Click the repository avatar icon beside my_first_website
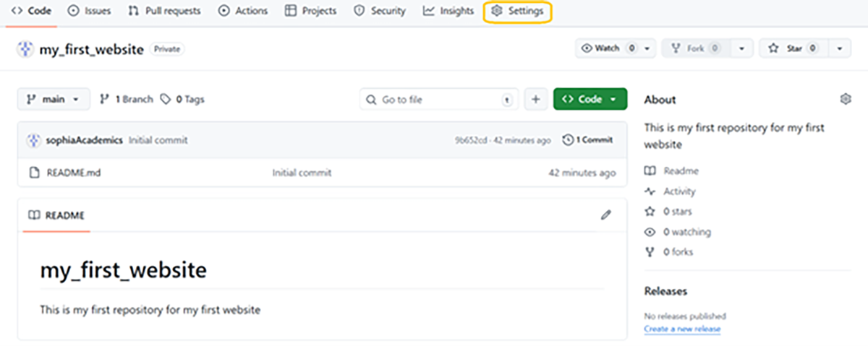868x346 pixels. pos(26,49)
